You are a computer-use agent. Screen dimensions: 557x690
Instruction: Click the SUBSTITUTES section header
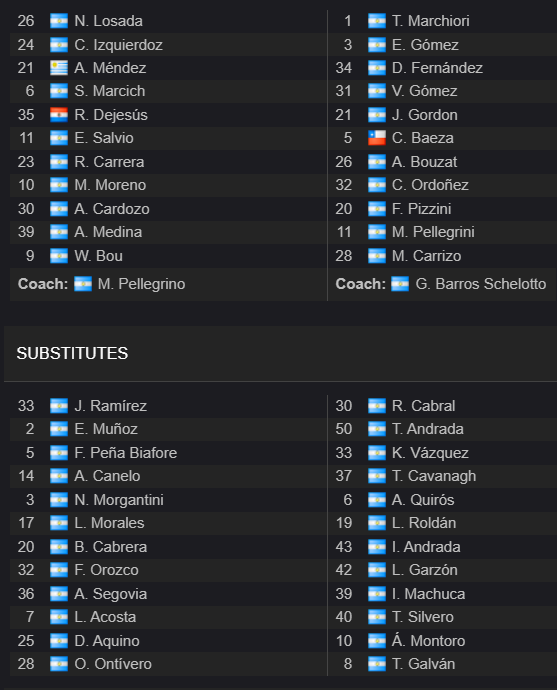coord(73,353)
